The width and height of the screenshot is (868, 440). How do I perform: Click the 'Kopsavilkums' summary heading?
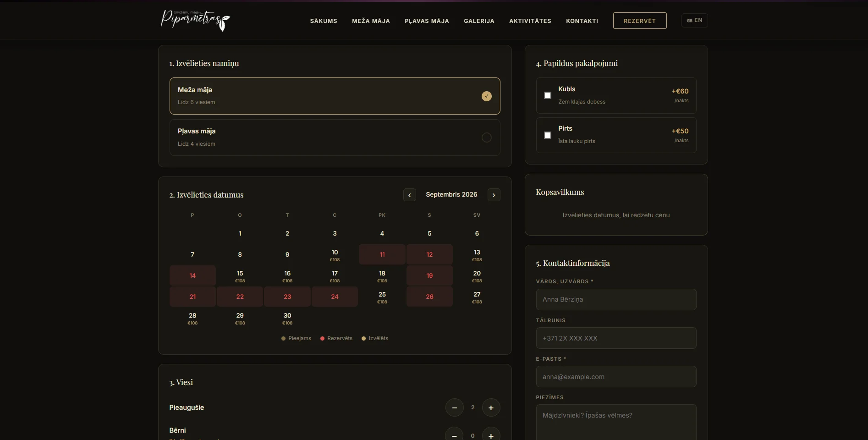point(560,192)
